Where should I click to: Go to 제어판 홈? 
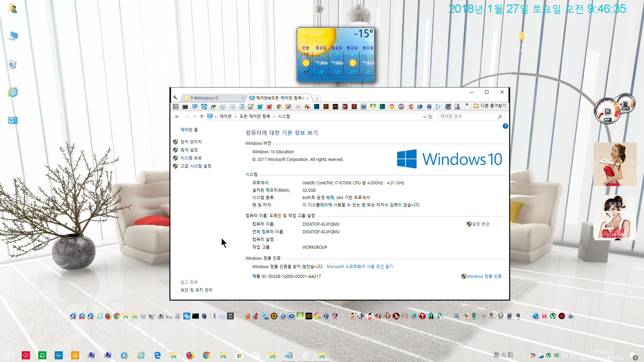coord(189,130)
